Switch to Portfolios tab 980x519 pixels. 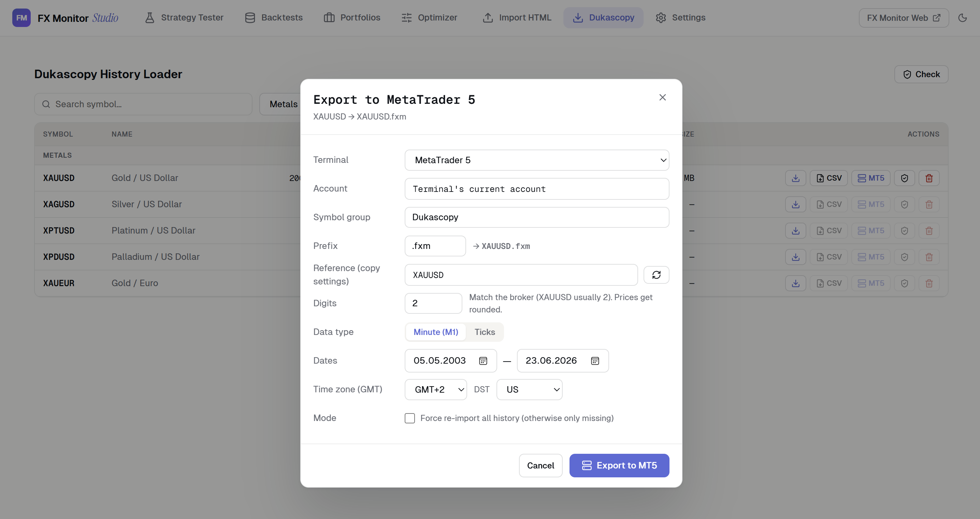click(x=352, y=17)
